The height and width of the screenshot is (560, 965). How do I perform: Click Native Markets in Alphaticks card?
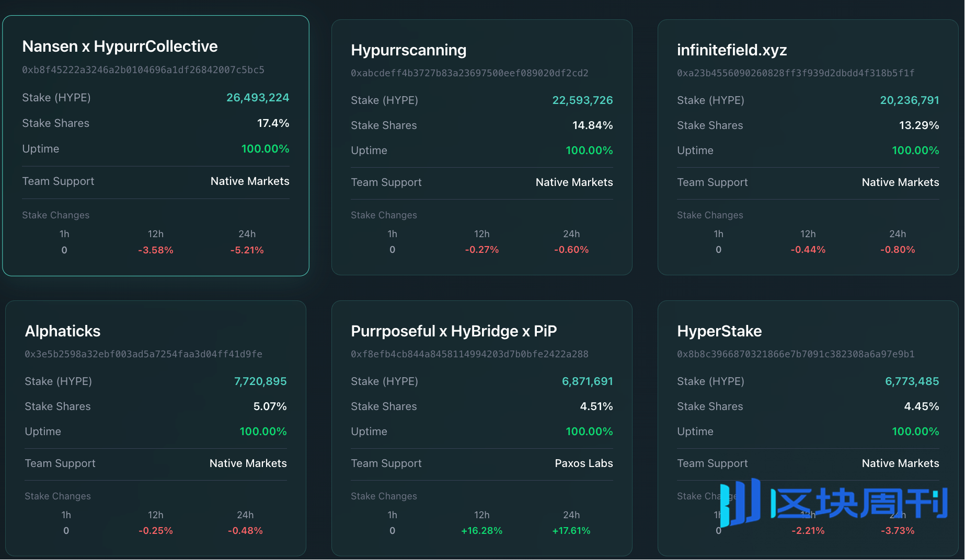coord(248,463)
